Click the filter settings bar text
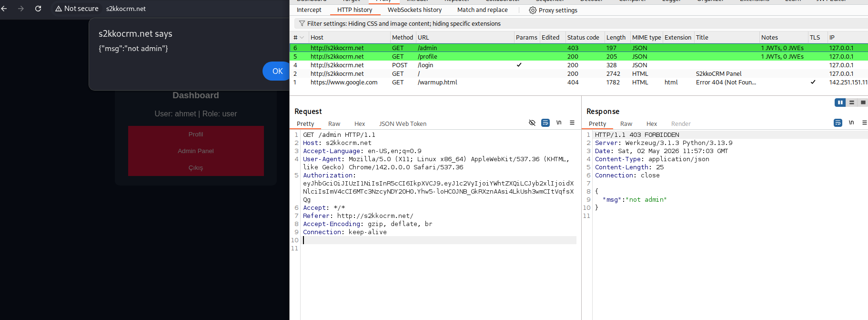 [404, 23]
